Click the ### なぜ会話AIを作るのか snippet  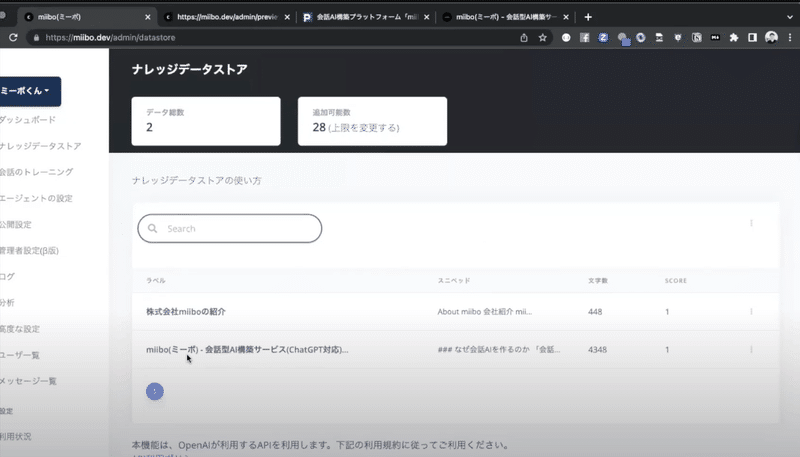pos(498,350)
